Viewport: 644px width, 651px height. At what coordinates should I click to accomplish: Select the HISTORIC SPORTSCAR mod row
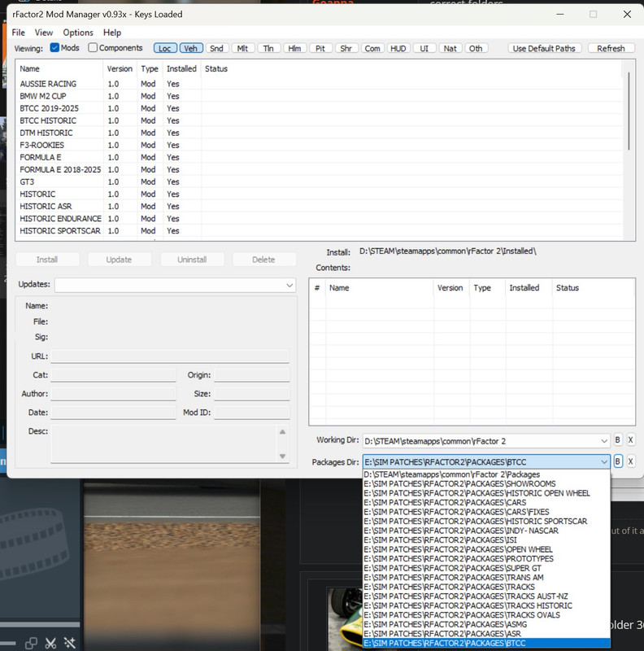pos(319,231)
